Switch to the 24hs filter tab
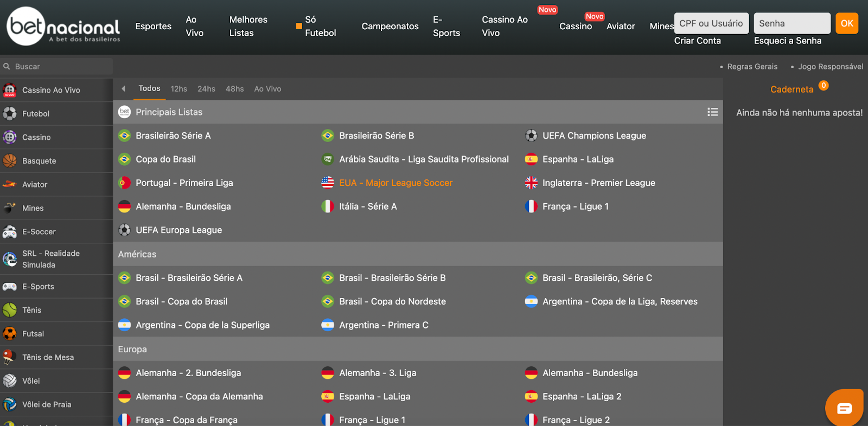 pos(206,89)
